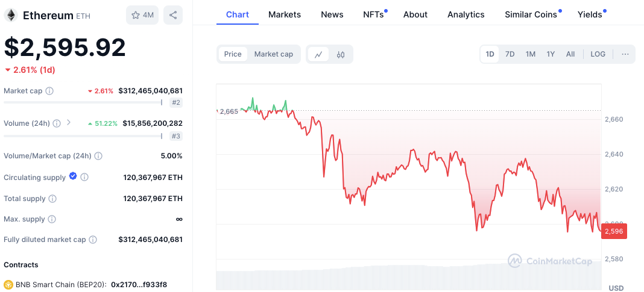This screenshot has height=292, width=644.
Task: Open the Similar Coins tab
Action: (531, 15)
